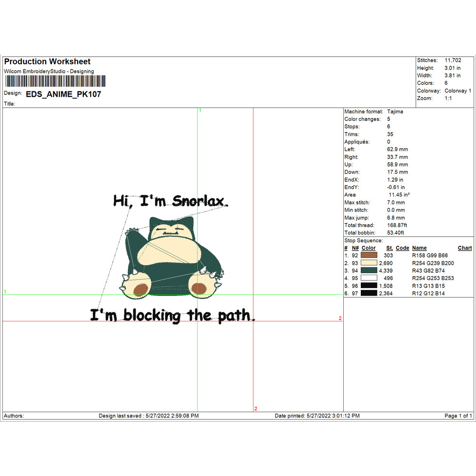Pick the black swatch for thread 97

tap(369, 294)
